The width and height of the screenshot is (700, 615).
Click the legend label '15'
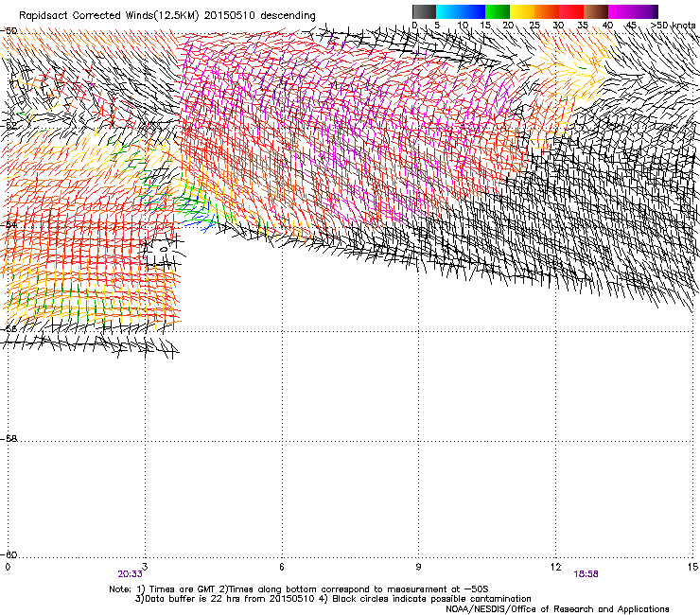(x=485, y=26)
